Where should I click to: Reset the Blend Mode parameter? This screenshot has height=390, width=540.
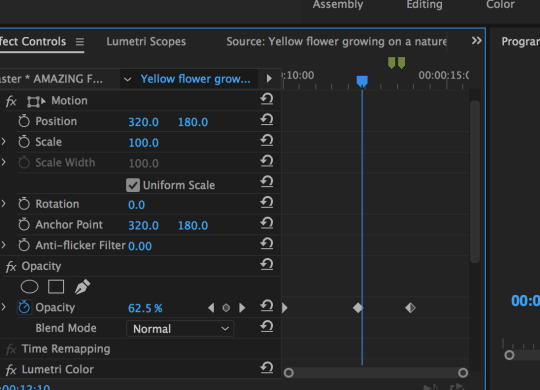267,327
